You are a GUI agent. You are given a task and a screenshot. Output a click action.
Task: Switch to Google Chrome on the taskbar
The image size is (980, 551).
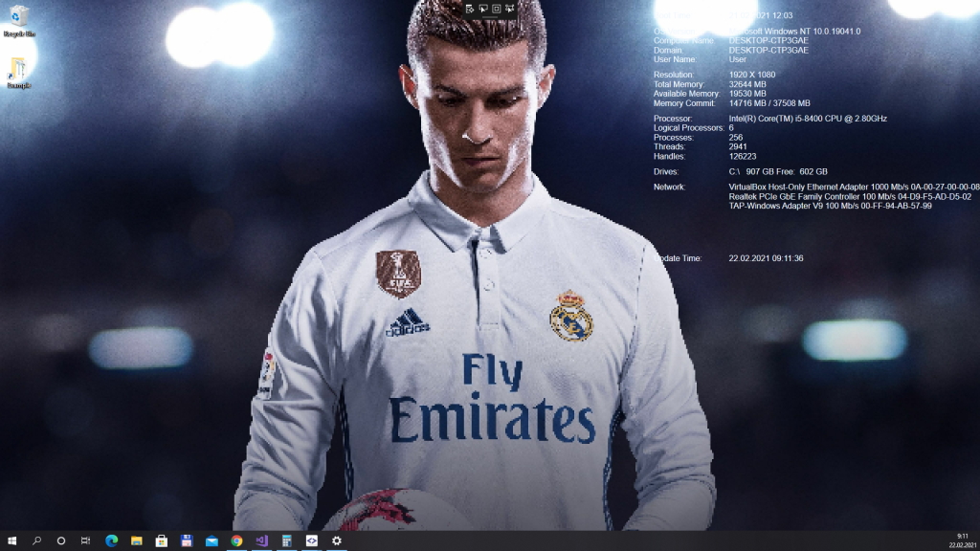237,541
